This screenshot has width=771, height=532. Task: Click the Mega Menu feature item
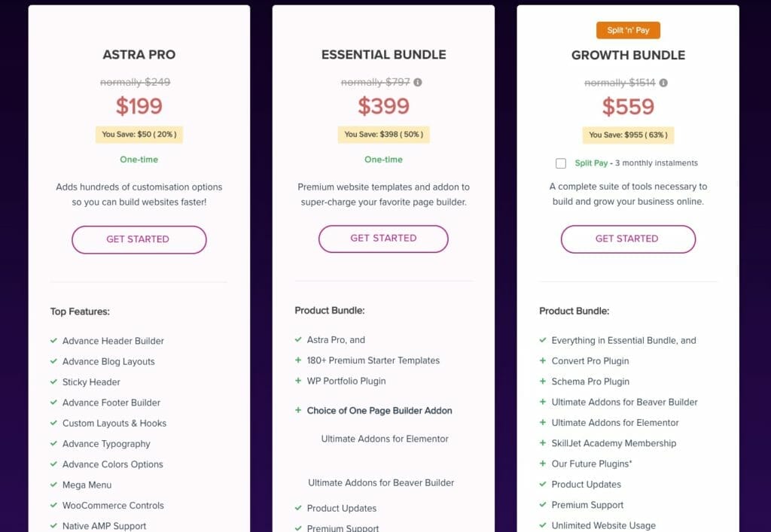point(87,485)
